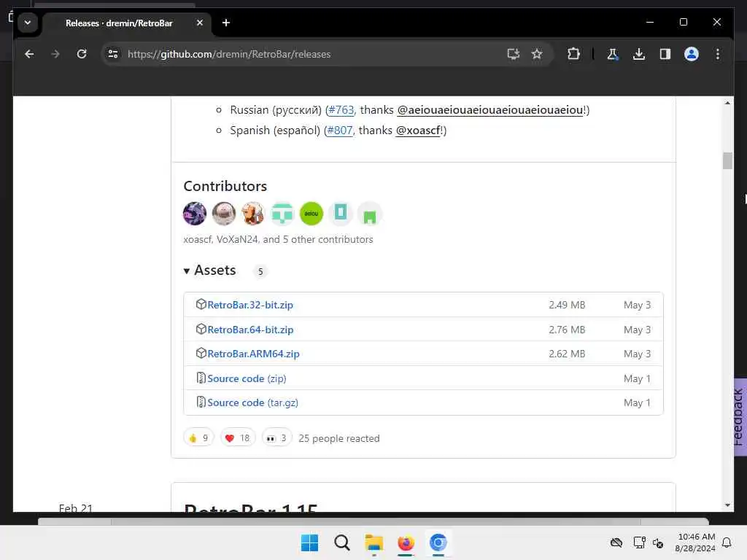Click package icon beside RetroBar.32-bit.zip
This screenshot has width=747, height=560.
click(x=201, y=304)
